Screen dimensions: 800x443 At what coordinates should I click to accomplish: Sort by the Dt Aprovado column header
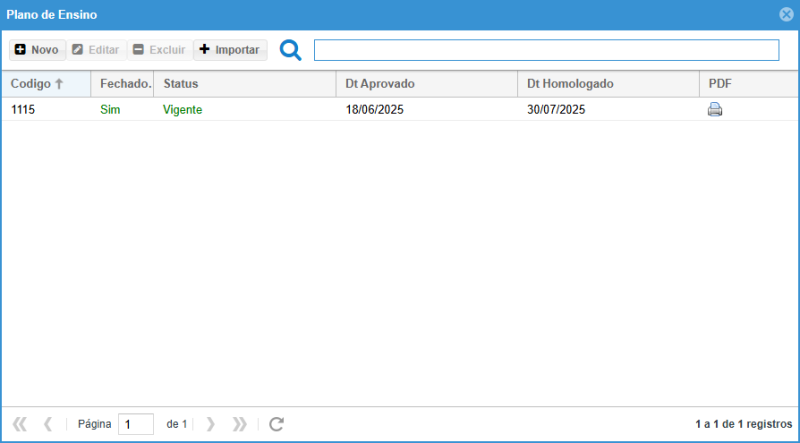click(x=426, y=84)
